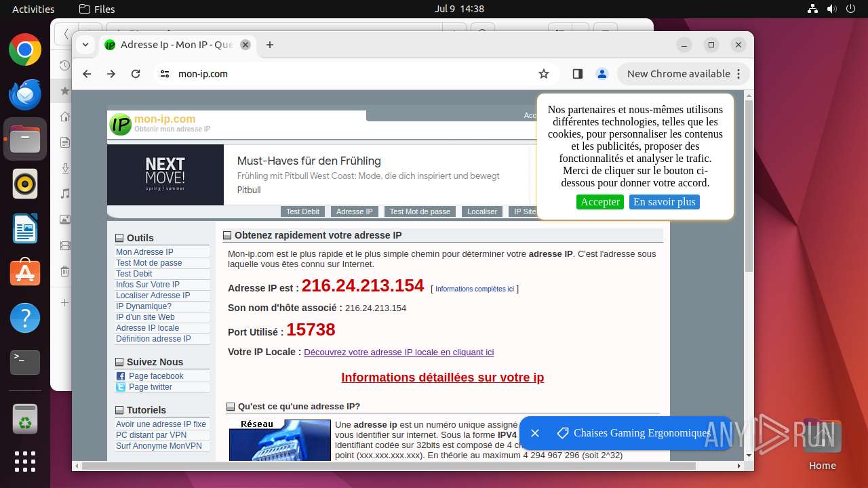
Task: Switch to the Adresse Ip - Mon IP tab
Action: pos(176,45)
